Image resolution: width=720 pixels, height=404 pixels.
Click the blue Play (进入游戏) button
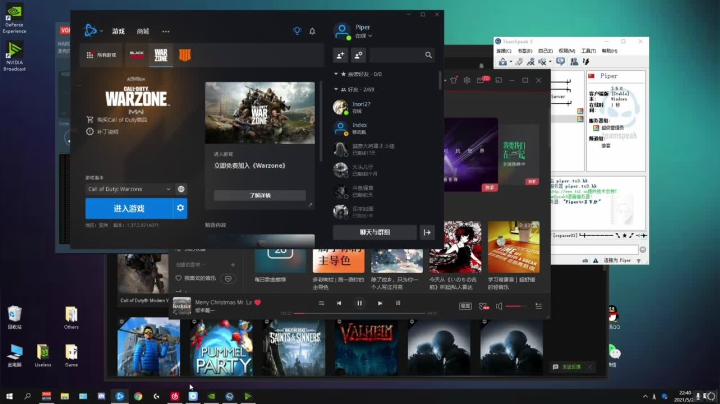[x=129, y=208]
